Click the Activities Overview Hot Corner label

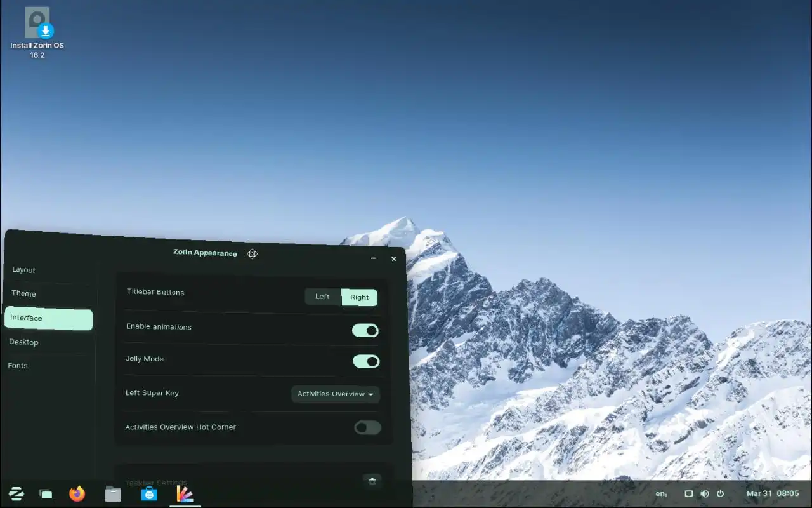point(180,427)
